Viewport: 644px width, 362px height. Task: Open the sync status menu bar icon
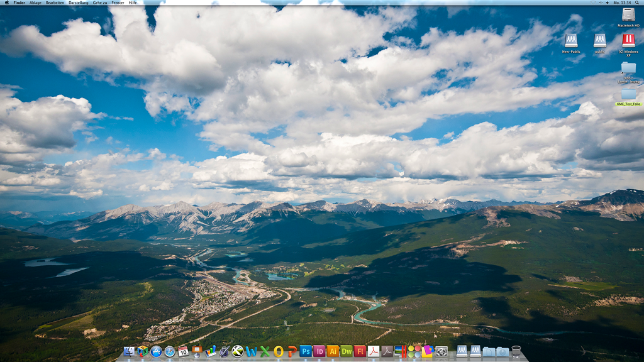pos(601,3)
